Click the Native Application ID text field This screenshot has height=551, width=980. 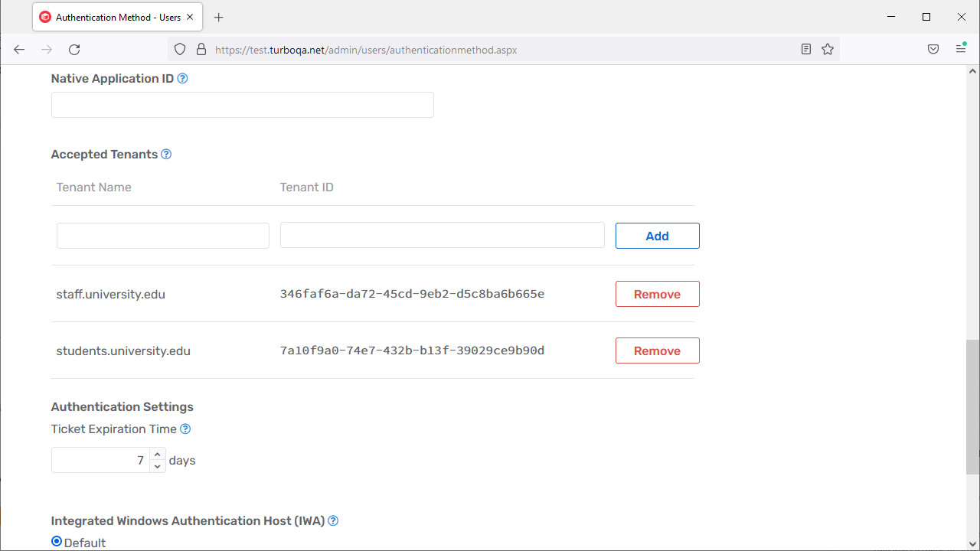(242, 105)
